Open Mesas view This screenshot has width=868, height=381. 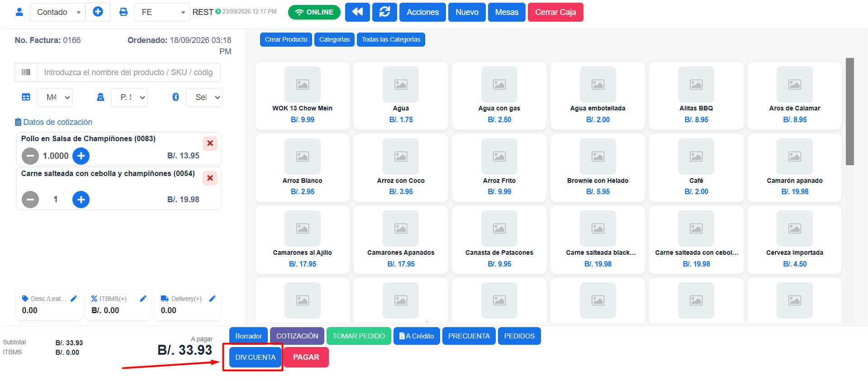tap(507, 12)
